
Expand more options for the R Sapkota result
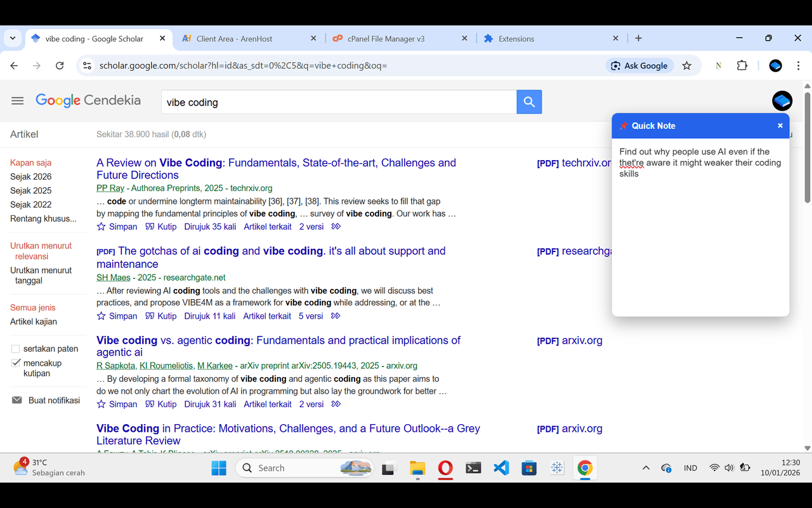click(336, 404)
